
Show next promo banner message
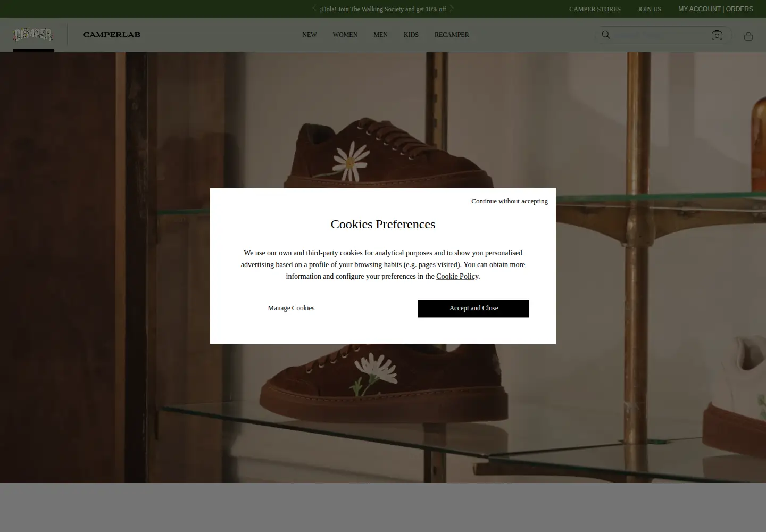pos(452,9)
